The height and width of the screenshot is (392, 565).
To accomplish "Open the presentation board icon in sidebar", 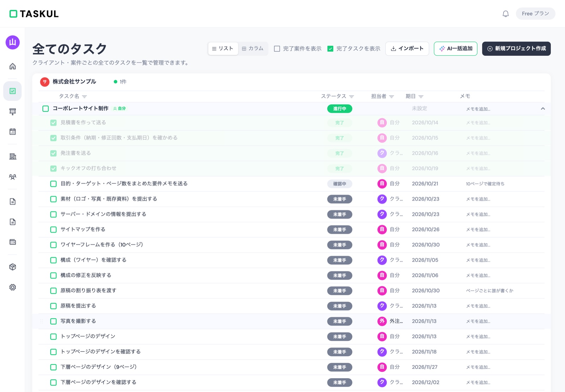I will 13,111.
